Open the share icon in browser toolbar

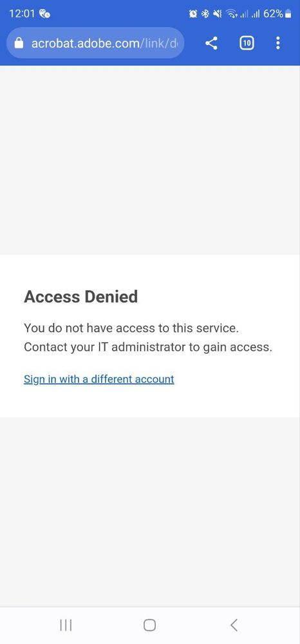click(x=211, y=43)
